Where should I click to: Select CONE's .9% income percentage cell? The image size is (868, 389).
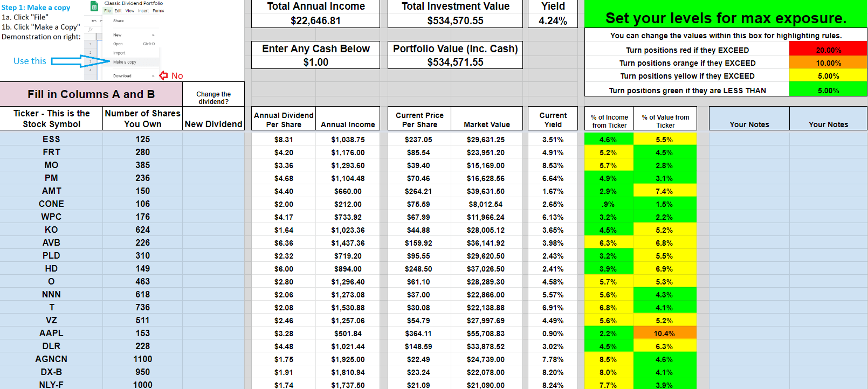coord(609,204)
